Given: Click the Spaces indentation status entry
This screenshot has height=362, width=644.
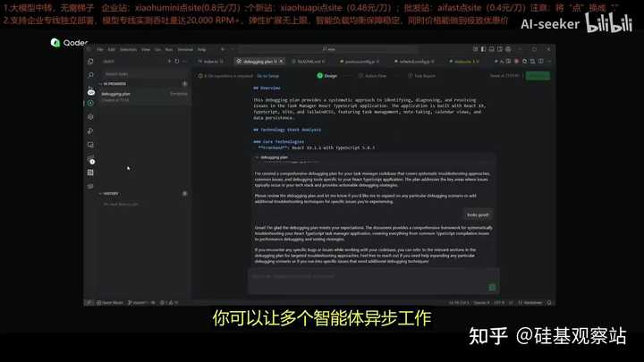Looking at the screenshot, I should tap(481, 303).
